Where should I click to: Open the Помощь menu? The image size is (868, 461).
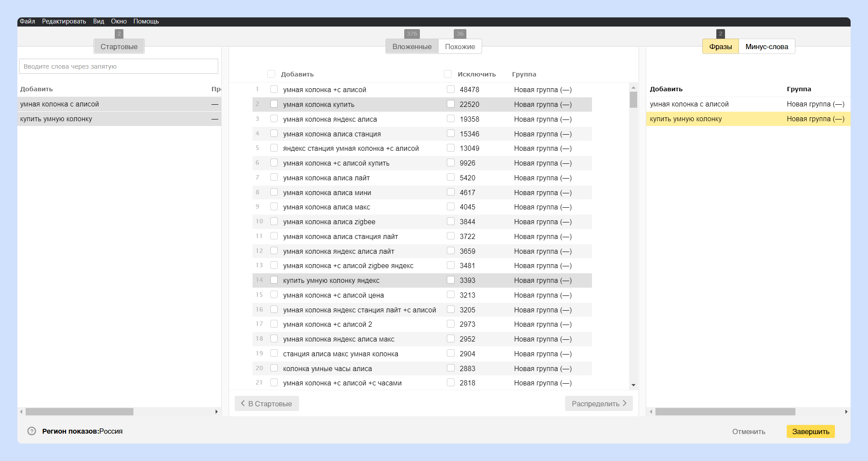[146, 21]
